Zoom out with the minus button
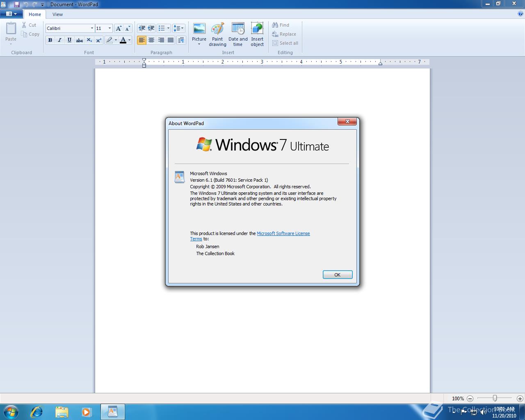The height and width of the screenshot is (420, 525). [x=470, y=398]
